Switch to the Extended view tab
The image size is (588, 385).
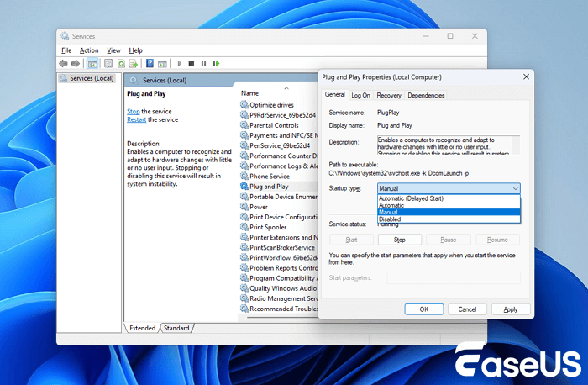tap(142, 328)
